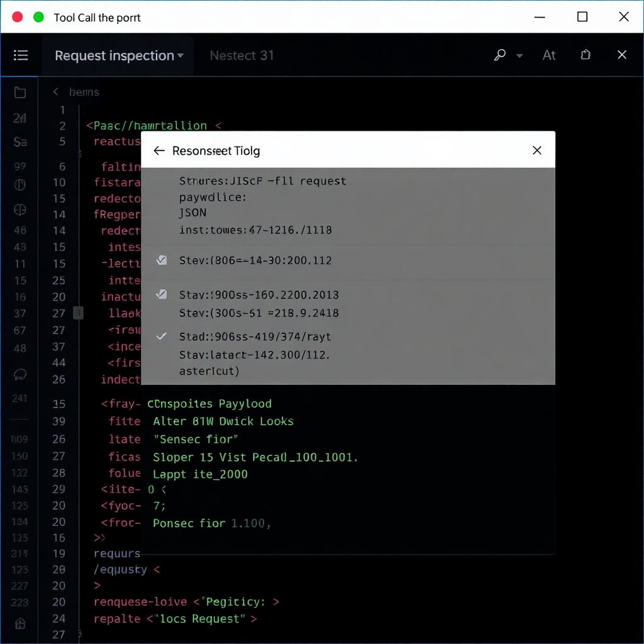Image resolution: width=644 pixels, height=644 pixels.
Task: Click the clipboard paste icon in toolbar
Action: coord(586,55)
